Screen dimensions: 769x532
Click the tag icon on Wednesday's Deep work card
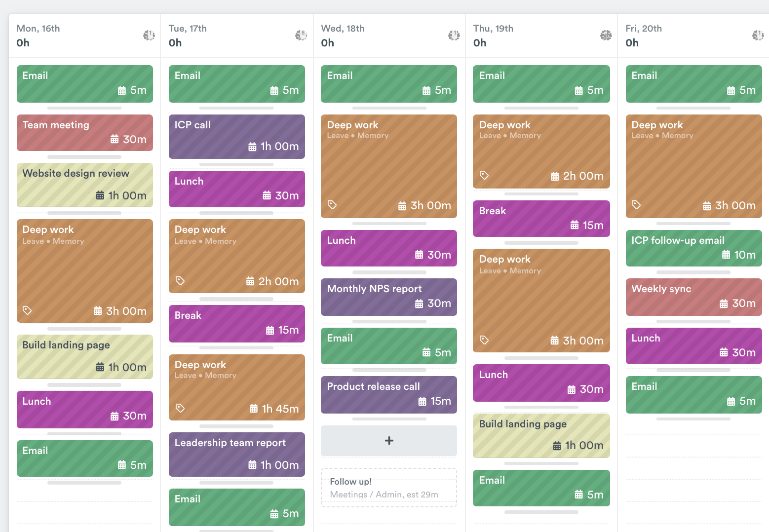click(x=332, y=204)
